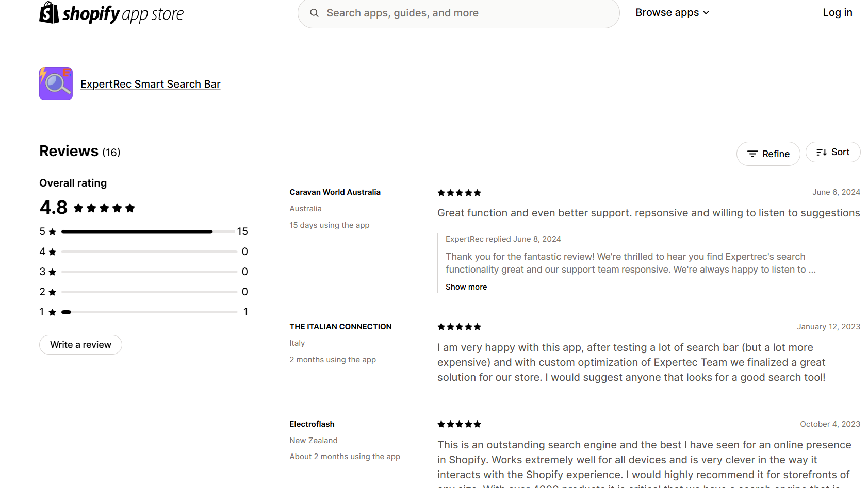Open the Sort reviews dropdown

833,152
